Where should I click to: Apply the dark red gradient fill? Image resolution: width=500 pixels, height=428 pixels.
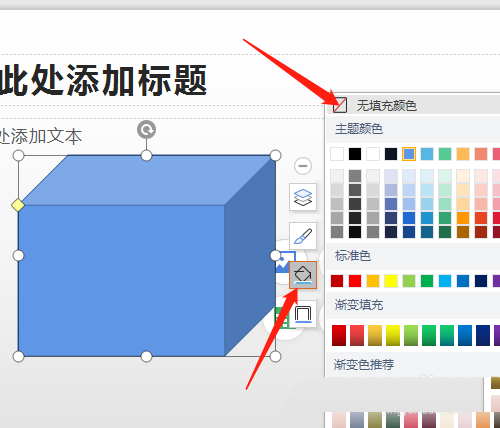pyautogui.click(x=339, y=335)
